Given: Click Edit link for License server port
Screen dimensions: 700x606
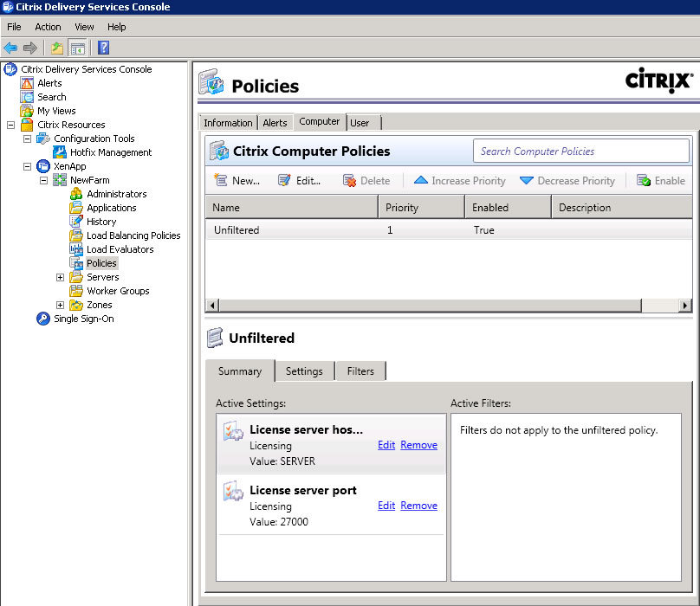Looking at the screenshot, I should coord(386,506).
